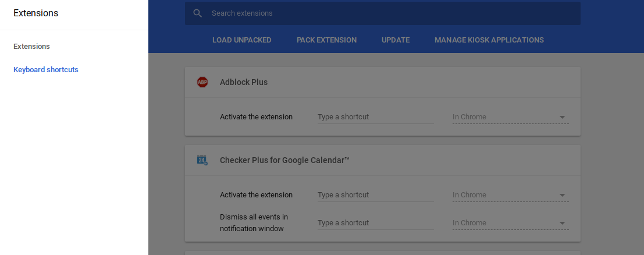The height and width of the screenshot is (255, 644).
Task: Click Adblock Plus 'Activate the extension' label
Action: tap(256, 117)
